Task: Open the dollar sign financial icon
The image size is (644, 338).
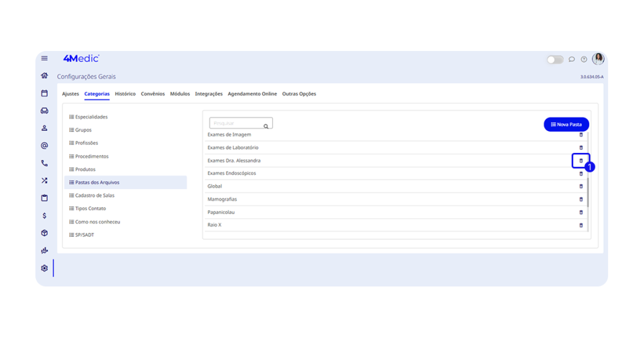Action: [44, 215]
